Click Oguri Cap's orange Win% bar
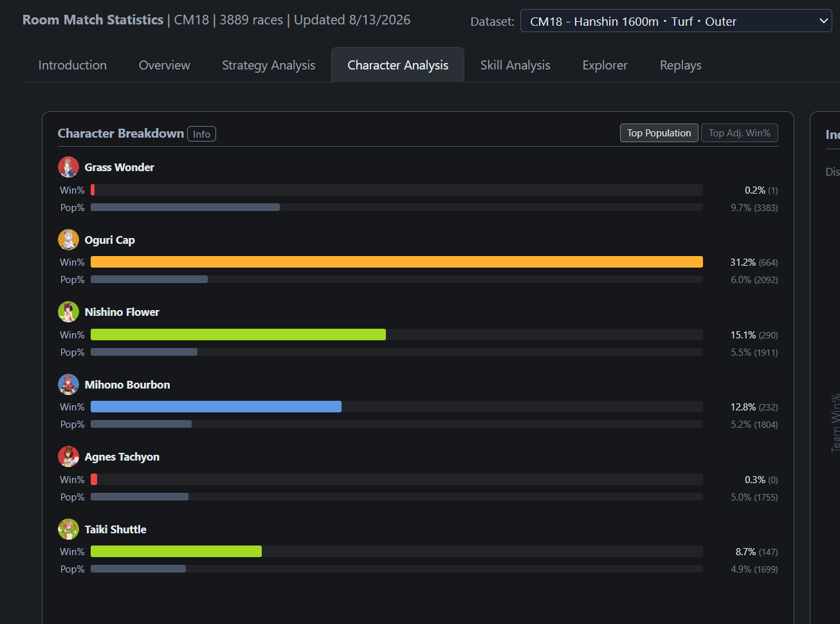The image size is (840, 624). click(x=397, y=262)
